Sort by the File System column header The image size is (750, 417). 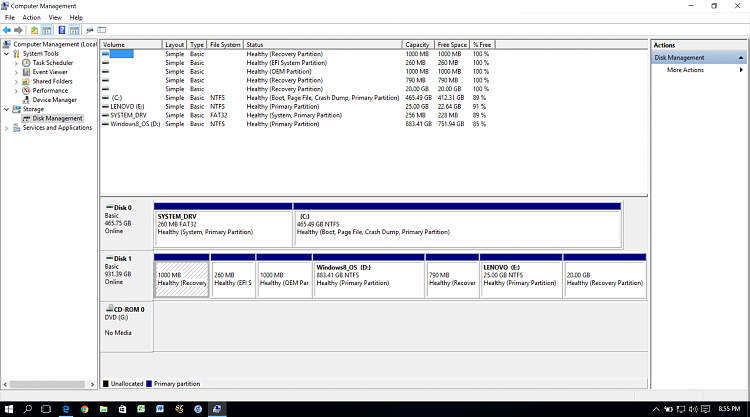pyautogui.click(x=225, y=44)
